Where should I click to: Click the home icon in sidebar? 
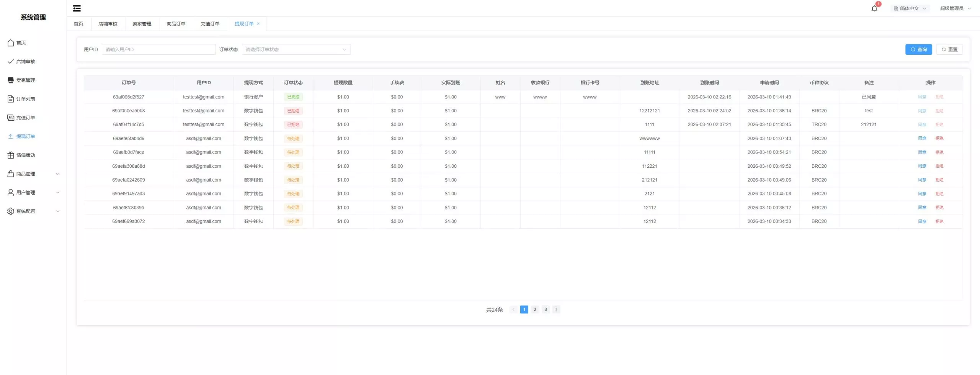click(x=11, y=43)
